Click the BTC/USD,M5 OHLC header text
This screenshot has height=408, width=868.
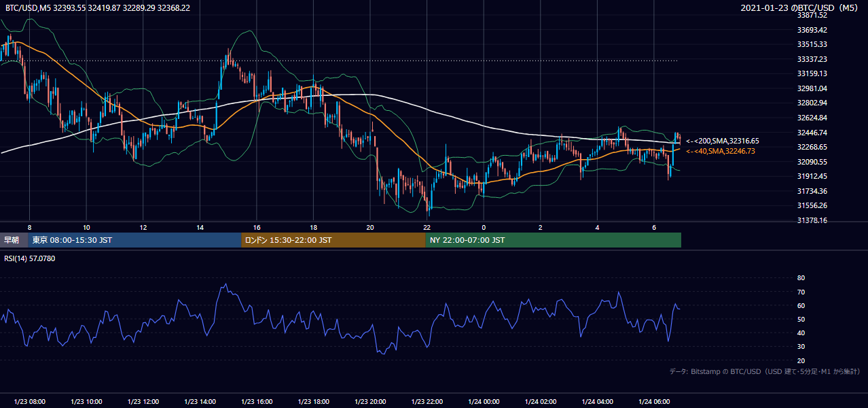(98, 8)
